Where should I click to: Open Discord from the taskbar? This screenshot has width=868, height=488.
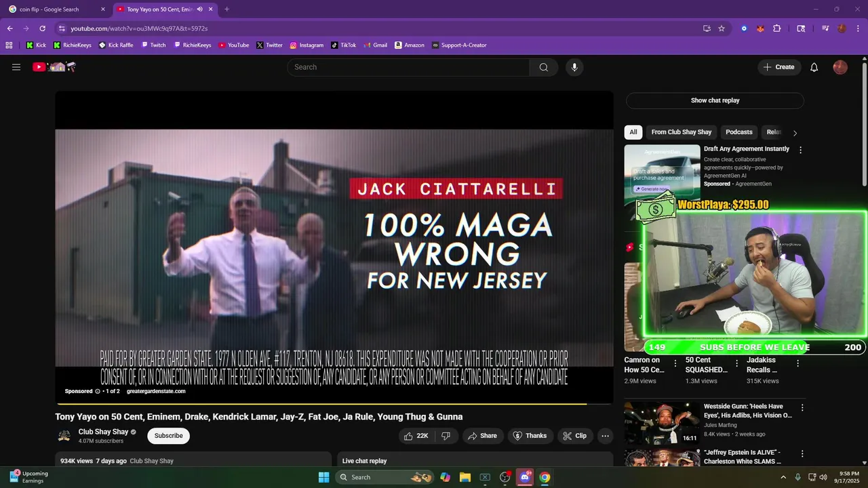(524, 477)
